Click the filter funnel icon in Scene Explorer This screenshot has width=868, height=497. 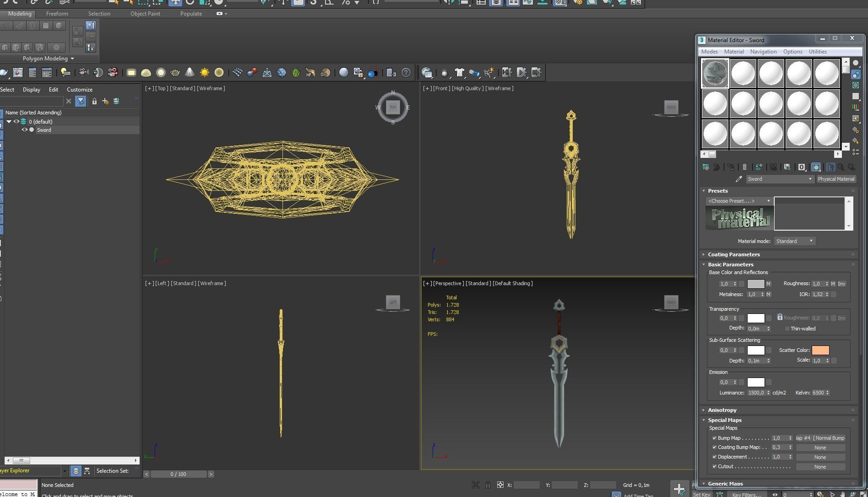81,101
